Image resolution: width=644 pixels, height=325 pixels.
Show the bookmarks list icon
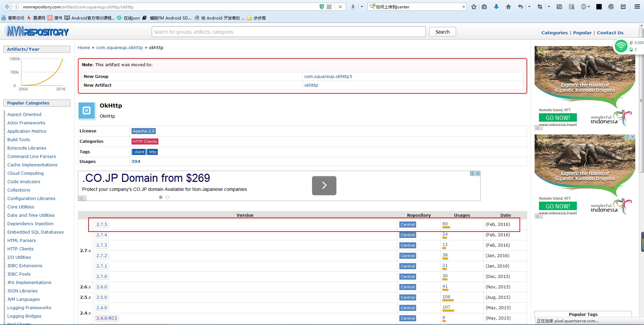[x=484, y=7]
